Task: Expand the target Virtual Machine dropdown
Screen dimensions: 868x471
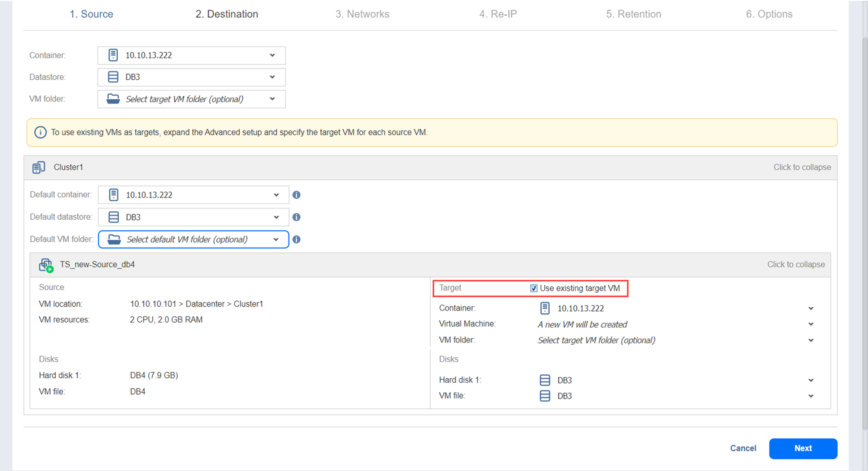Action: (811, 324)
